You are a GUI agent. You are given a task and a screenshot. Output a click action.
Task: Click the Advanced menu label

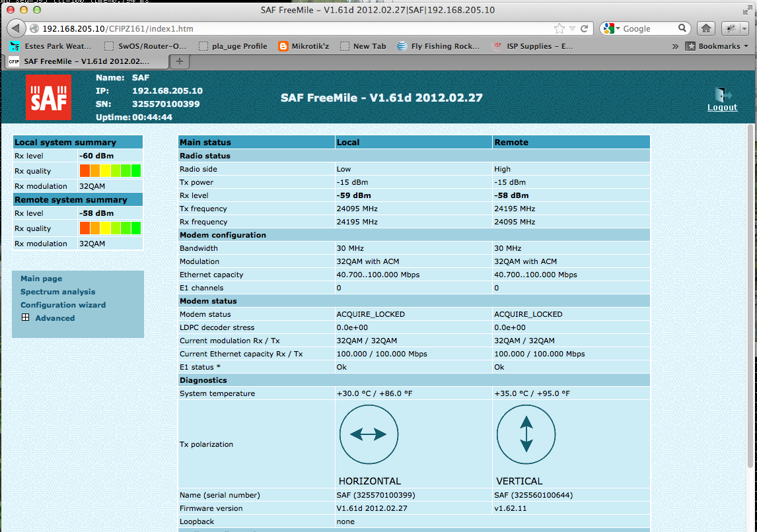pos(55,318)
